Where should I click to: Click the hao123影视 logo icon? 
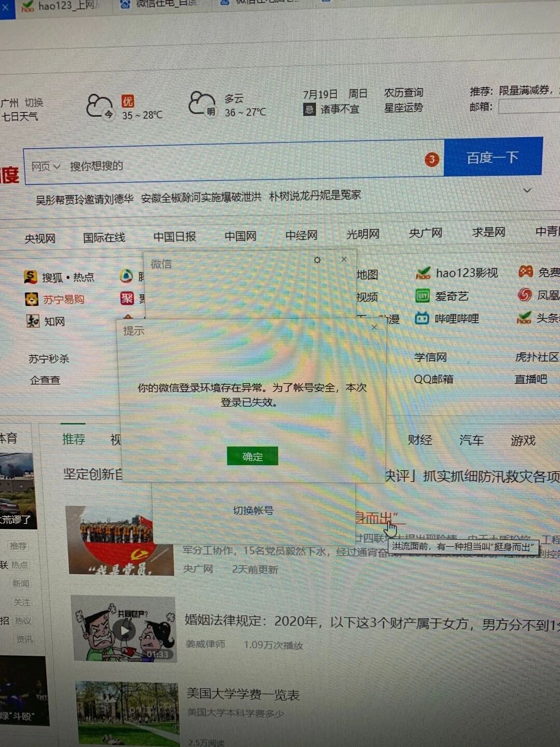(x=423, y=273)
